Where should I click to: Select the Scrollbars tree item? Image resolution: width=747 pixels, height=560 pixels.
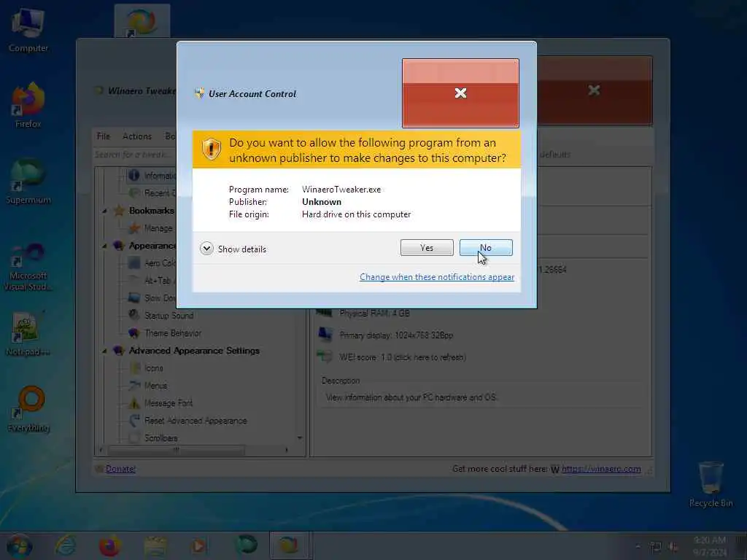pyautogui.click(x=161, y=438)
